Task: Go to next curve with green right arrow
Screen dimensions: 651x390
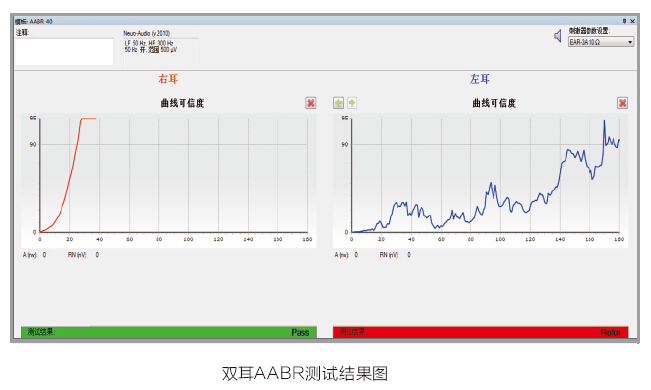Action: pyautogui.click(x=352, y=103)
